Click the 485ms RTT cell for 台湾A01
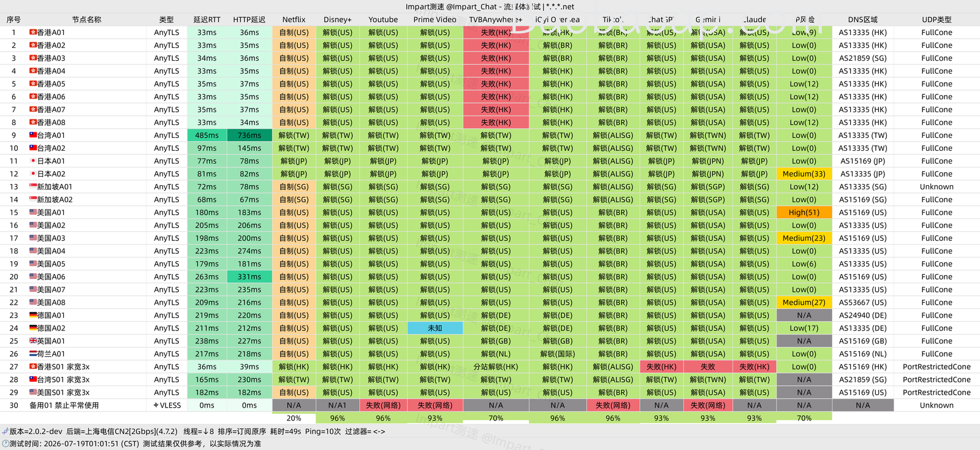 pos(207,135)
